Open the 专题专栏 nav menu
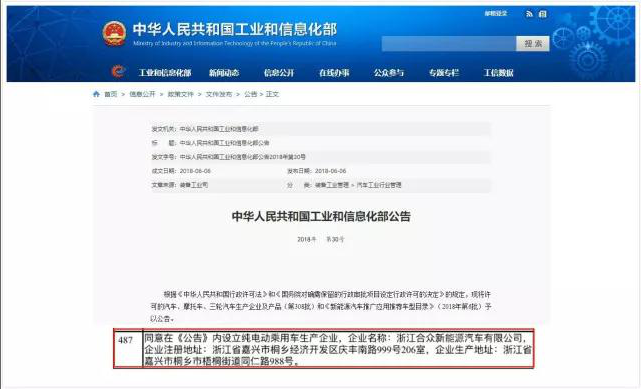641x389 pixels. coord(444,73)
